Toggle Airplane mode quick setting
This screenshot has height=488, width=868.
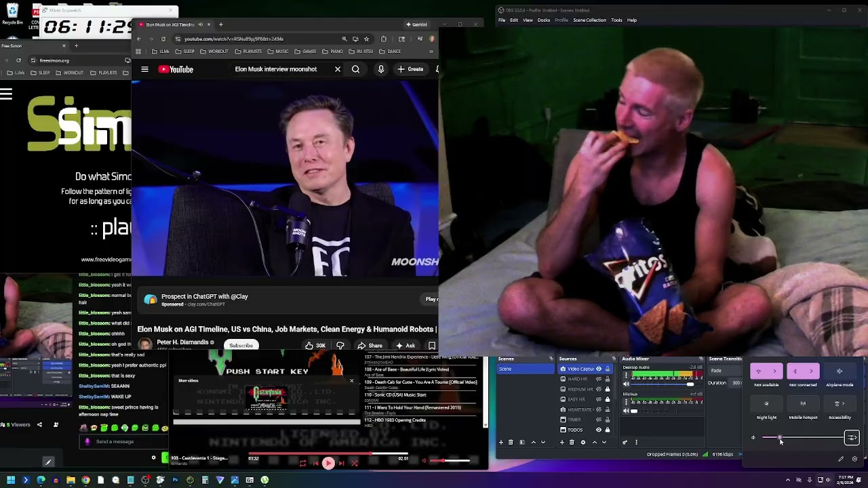coord(840,371)
